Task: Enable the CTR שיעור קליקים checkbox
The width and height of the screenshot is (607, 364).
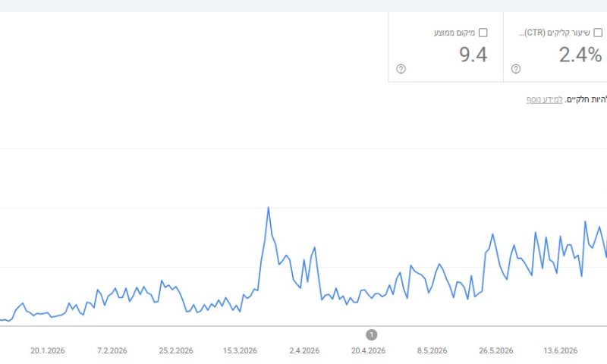Action: (x=598, y=33)
